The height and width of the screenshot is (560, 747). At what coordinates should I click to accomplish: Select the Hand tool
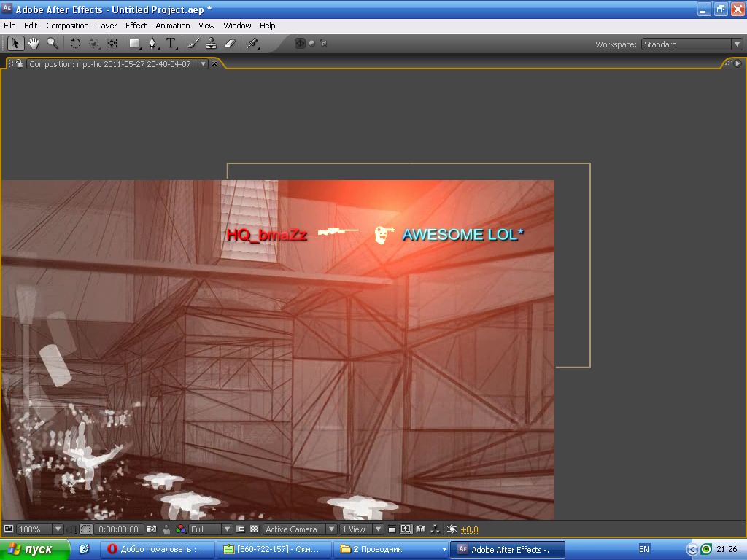click(x=34, y=43)
